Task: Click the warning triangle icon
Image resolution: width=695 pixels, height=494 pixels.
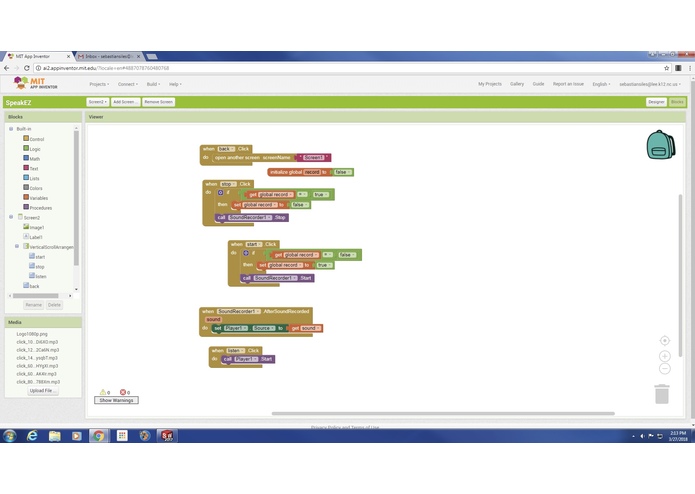Action: pos(103,392)
